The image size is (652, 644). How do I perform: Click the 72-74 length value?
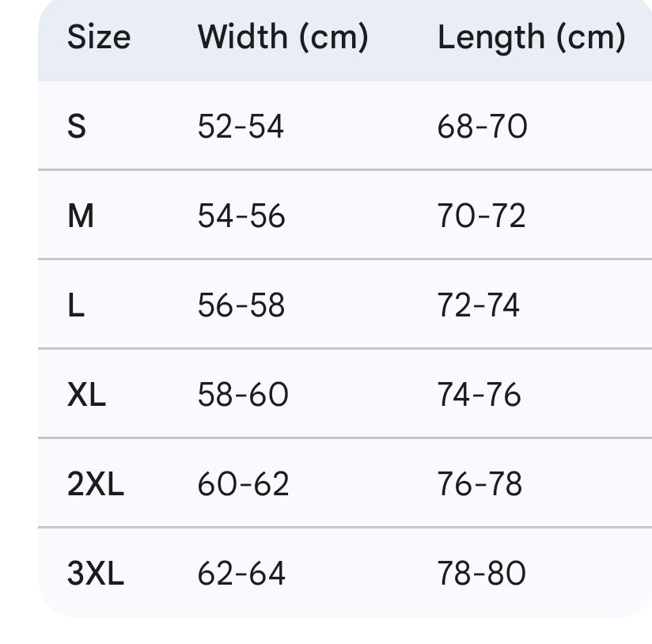479,305
